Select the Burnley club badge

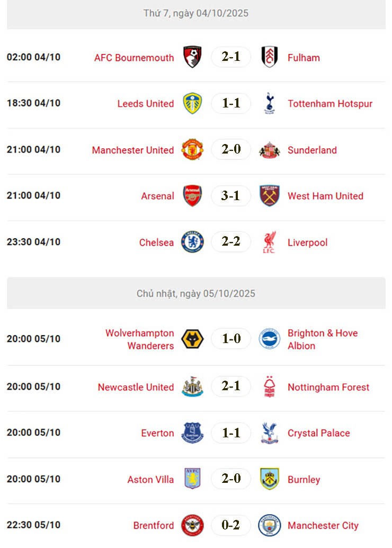pyautogui.click(x=269, y=479)
